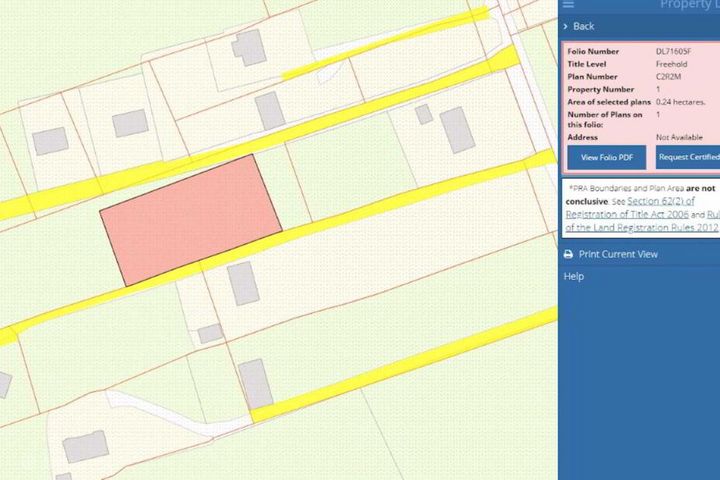
Task: Select the pink highlighted land parcel
Action: (191, 220)
